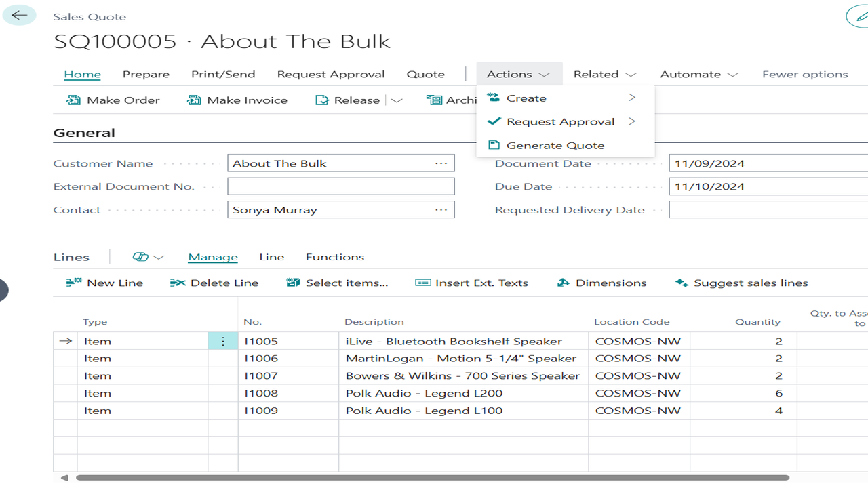Click COSMOS-NW location for item I1009
This screenshot has height=488, width=868.
[x=639, y=411]
